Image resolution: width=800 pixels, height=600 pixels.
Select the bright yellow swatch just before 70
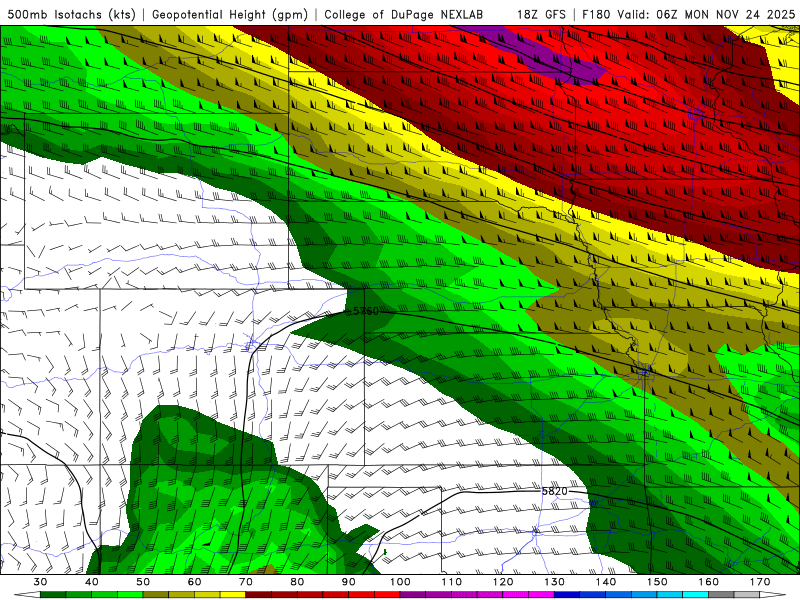click(233, 595)
